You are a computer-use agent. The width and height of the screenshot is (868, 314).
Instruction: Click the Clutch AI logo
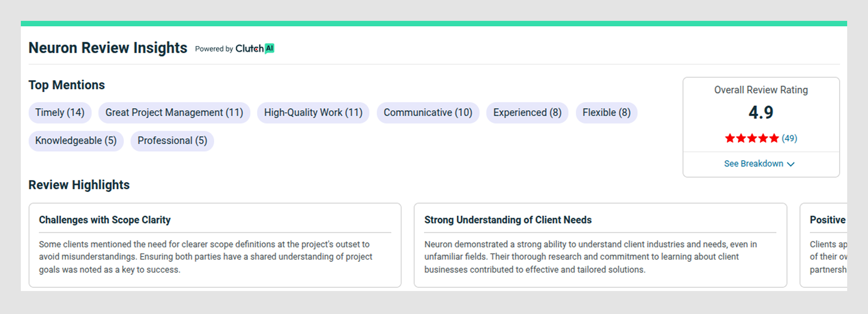click(255, 49)
